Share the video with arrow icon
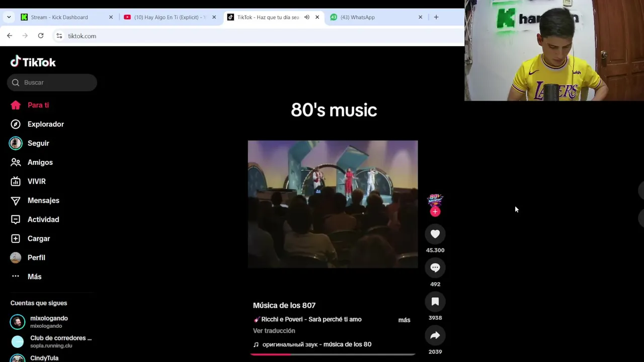The width and height of the screenshot is (644, 362). [435, 335]
